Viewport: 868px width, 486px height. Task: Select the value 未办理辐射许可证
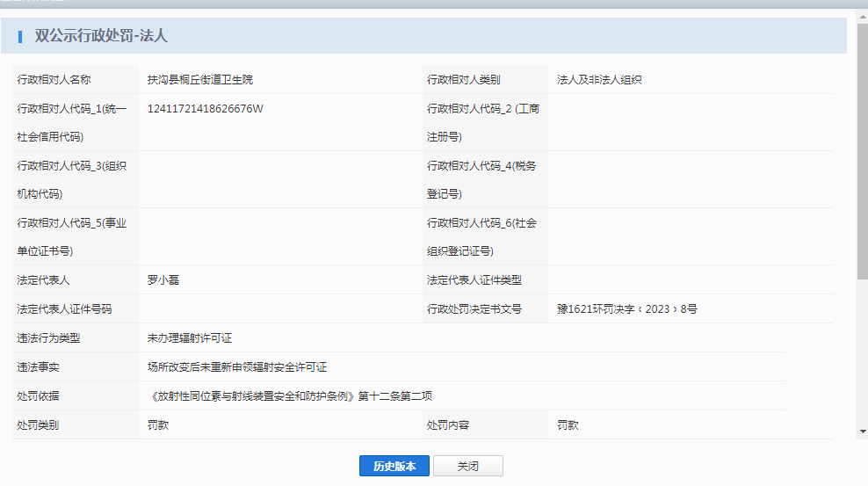pos(189,338)
